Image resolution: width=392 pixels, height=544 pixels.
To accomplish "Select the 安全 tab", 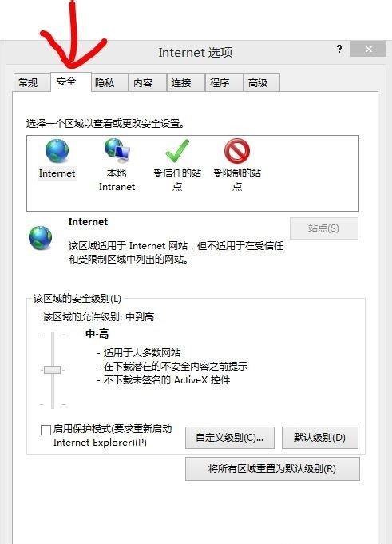I will point(71,81).
